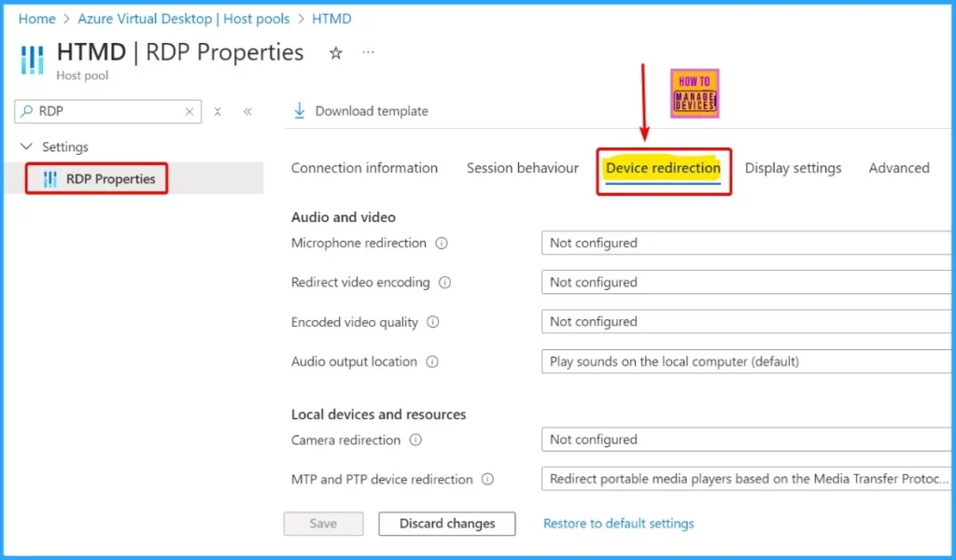Open Azure Virtual Desktop Host pools breadcrumb
The height and width of the screenshot is (560, 956).
(184, 19)
